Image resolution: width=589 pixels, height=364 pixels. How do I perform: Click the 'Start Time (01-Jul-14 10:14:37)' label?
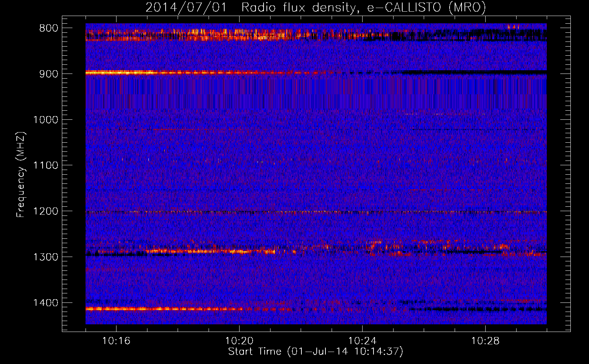coord(316,352)
